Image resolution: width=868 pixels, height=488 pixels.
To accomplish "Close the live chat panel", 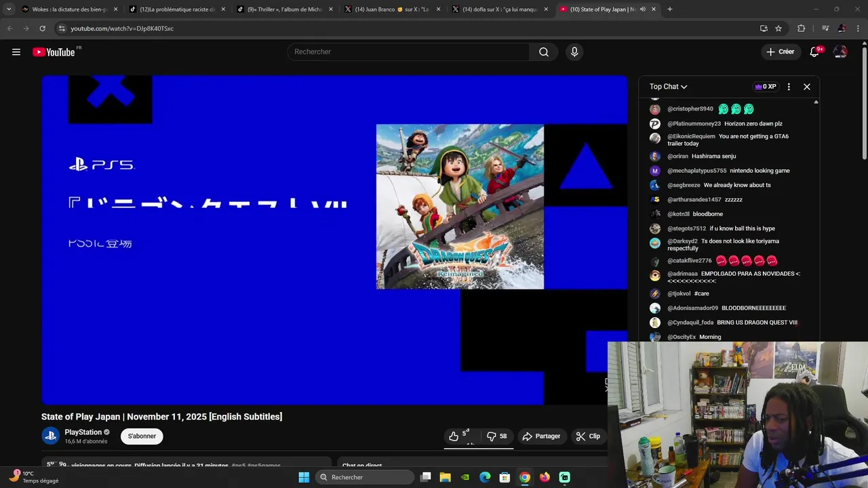I will [x=807, y=87].
